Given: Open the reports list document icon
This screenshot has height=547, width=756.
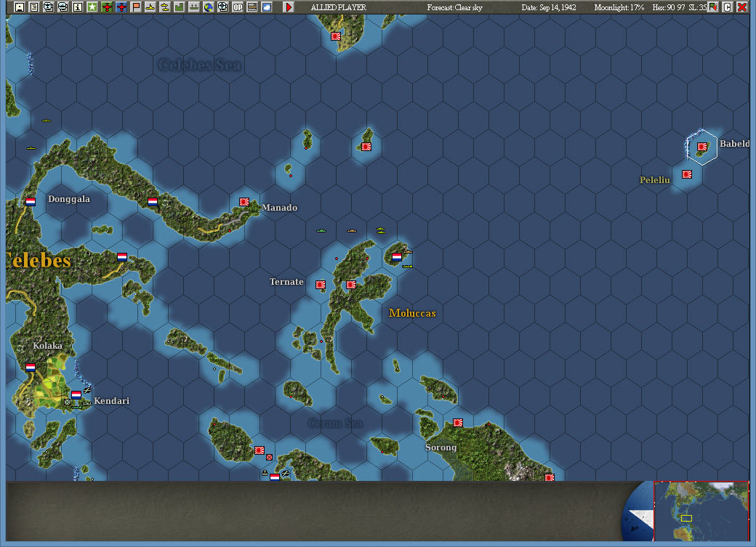Looking at the screenshot, I should pos(33,7).
